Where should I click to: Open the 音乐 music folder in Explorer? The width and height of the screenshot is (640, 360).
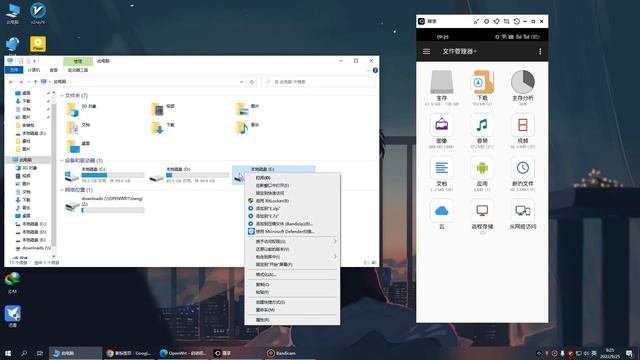247,128
